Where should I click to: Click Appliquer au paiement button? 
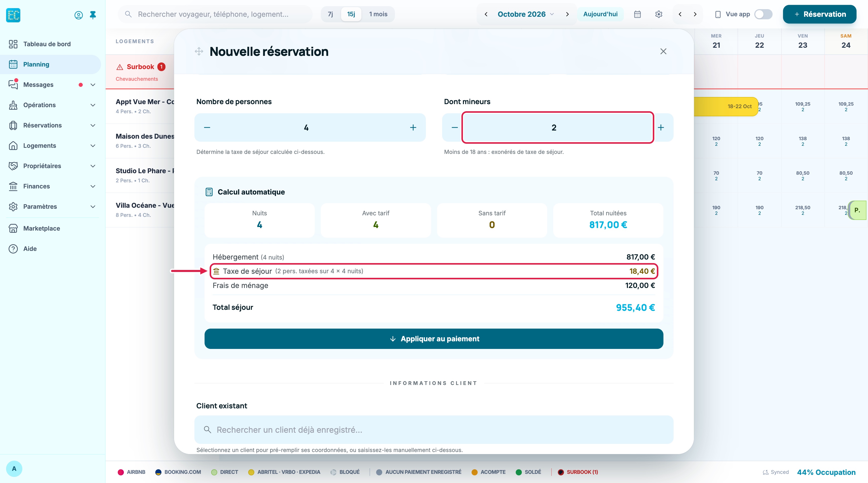(x=434, y=339)
